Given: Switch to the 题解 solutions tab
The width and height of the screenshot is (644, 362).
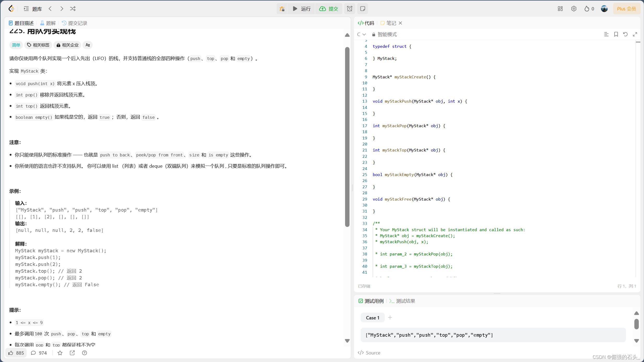Looking at the screenshot, I should point(48,23).
